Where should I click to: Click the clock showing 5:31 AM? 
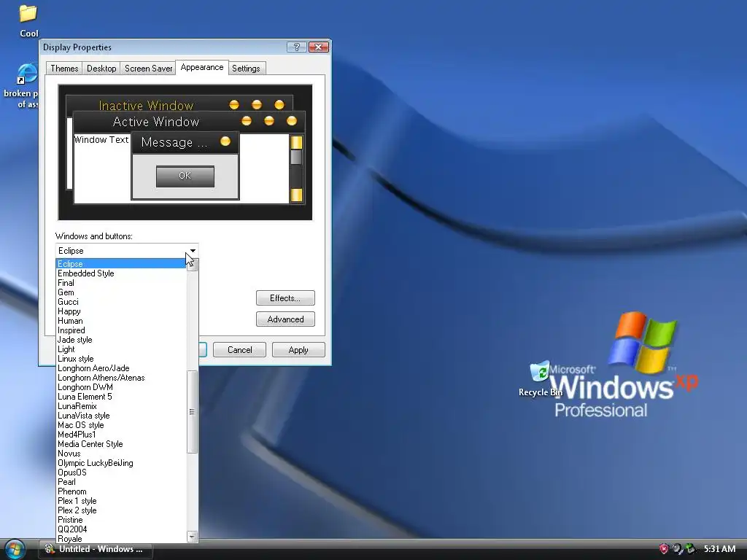[719, 549]
